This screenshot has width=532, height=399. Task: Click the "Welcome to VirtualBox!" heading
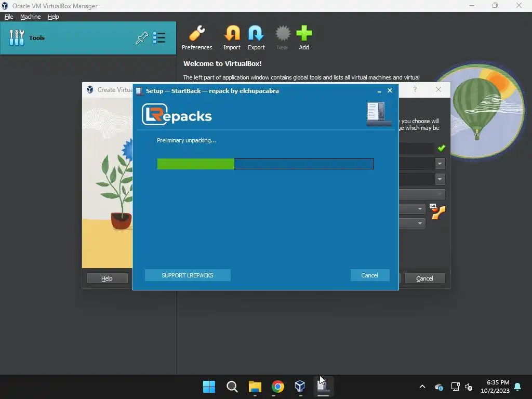tap(222, 63)
